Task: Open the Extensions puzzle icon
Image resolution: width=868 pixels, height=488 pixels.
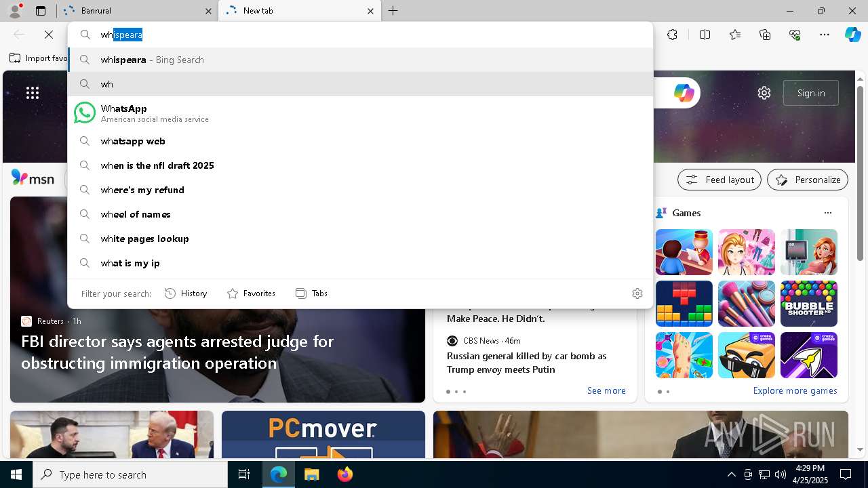Action: (672, 35)
